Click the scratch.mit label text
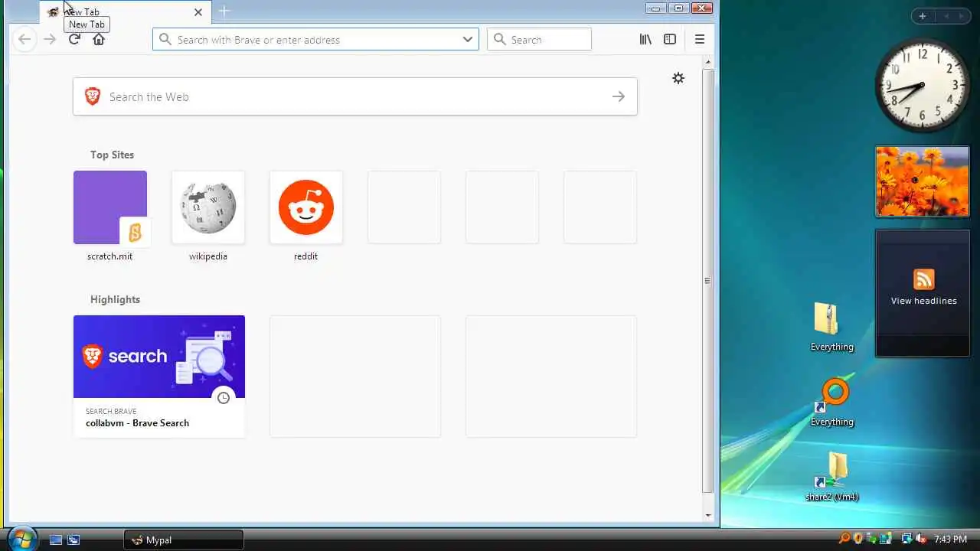This screenshot has height=551, width=980. (x=109, y=256)
